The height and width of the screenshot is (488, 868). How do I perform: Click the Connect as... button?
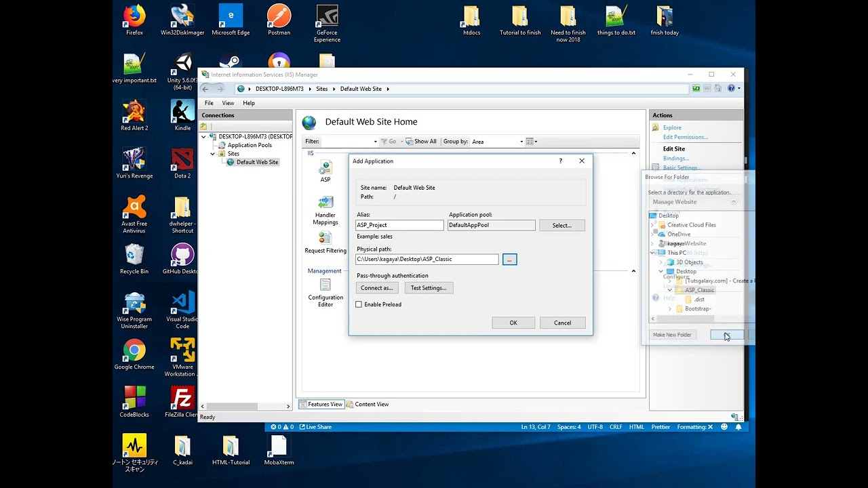coord(376,288)
